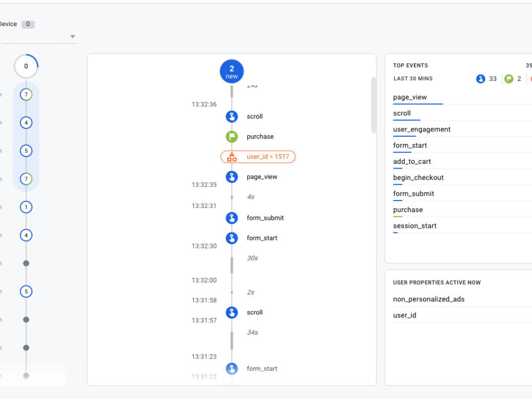The width and height of the screenshot is (532, 399).
Task: Click the seconds stream vertical scrollbar
Action: [373, 105]
